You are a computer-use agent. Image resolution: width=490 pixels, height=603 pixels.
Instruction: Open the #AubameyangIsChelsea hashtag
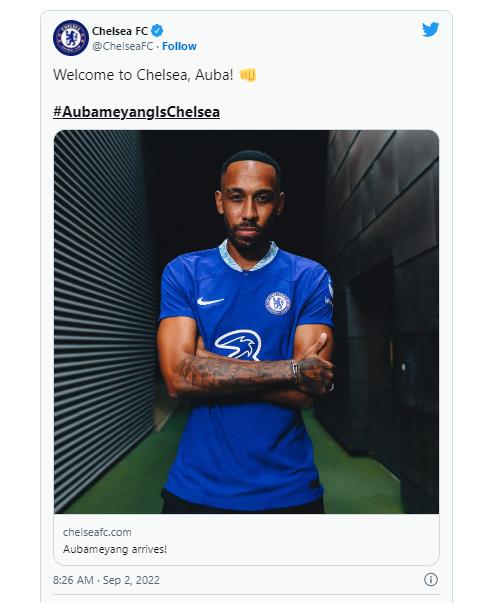tap(137, 112)
